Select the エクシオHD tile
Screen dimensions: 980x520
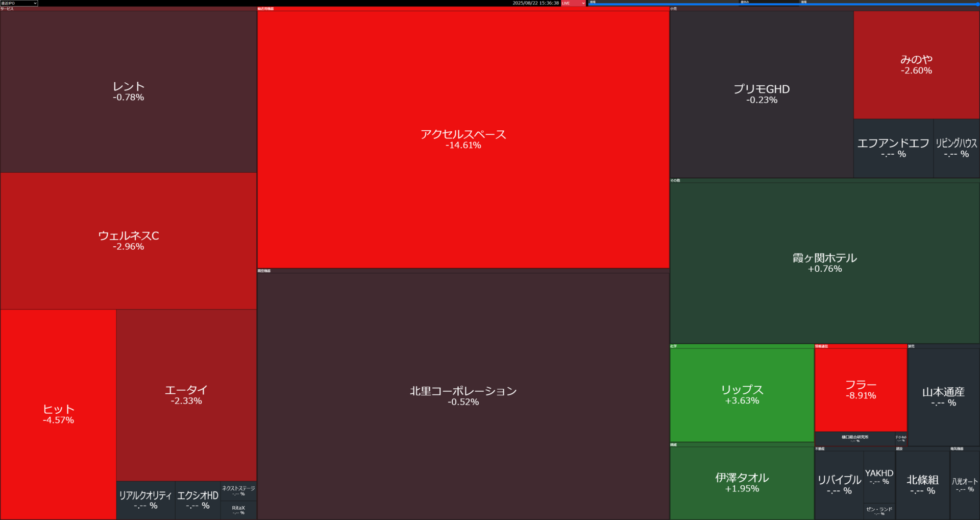198,500
